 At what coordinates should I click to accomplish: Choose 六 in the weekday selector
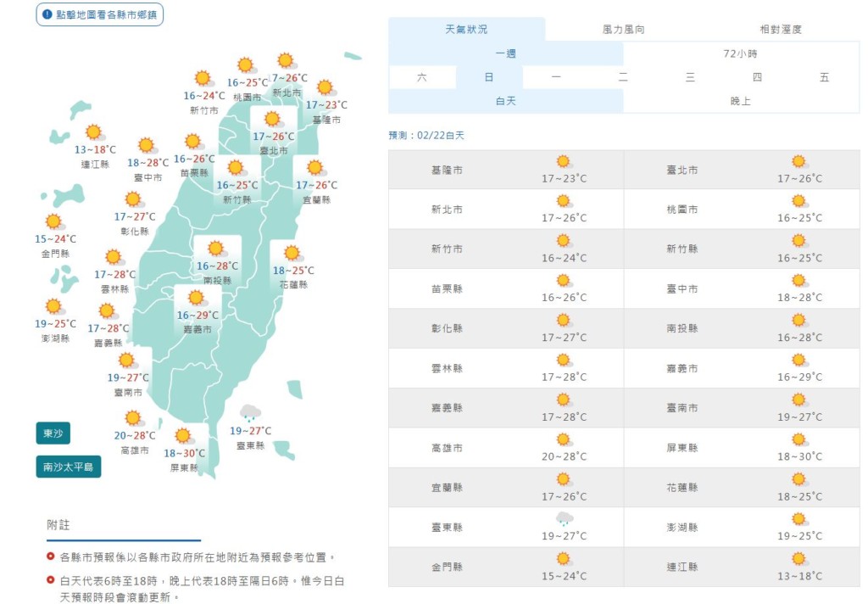pos(422,77)
